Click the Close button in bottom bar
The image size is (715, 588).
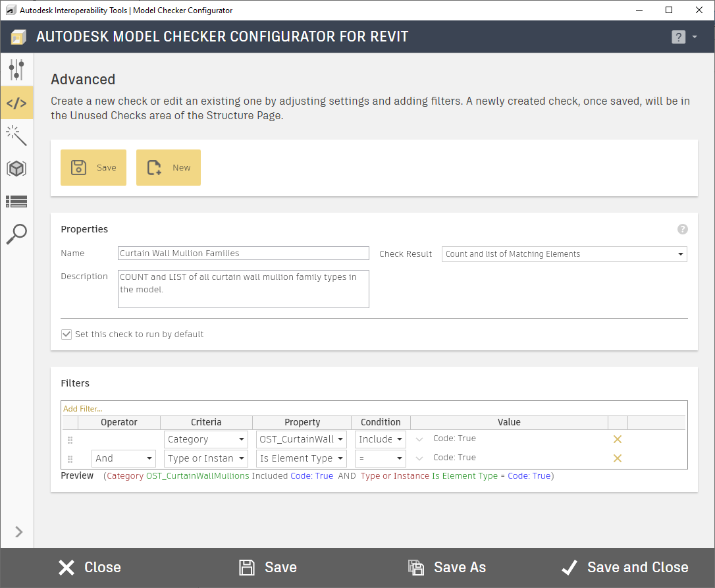[90, 568]
